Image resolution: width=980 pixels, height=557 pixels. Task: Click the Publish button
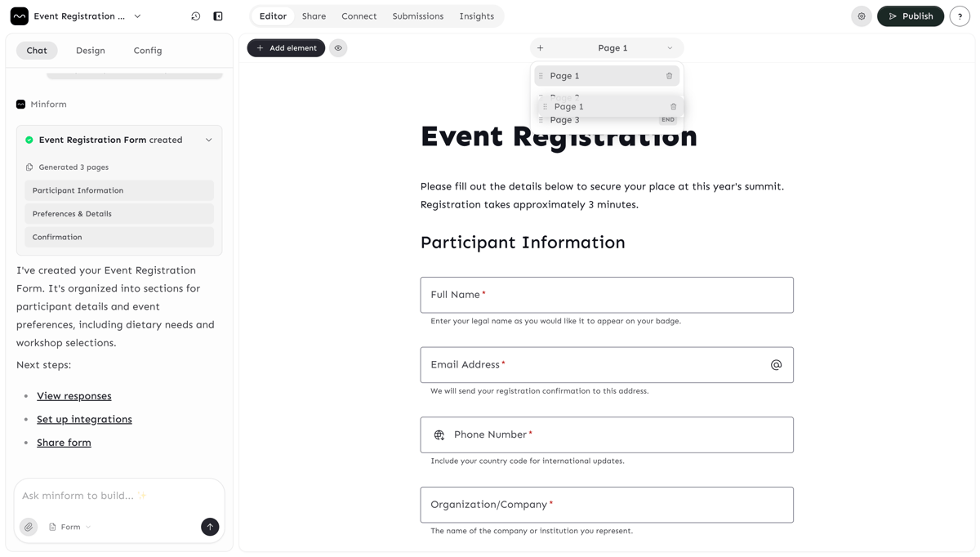tap(910, 16)
